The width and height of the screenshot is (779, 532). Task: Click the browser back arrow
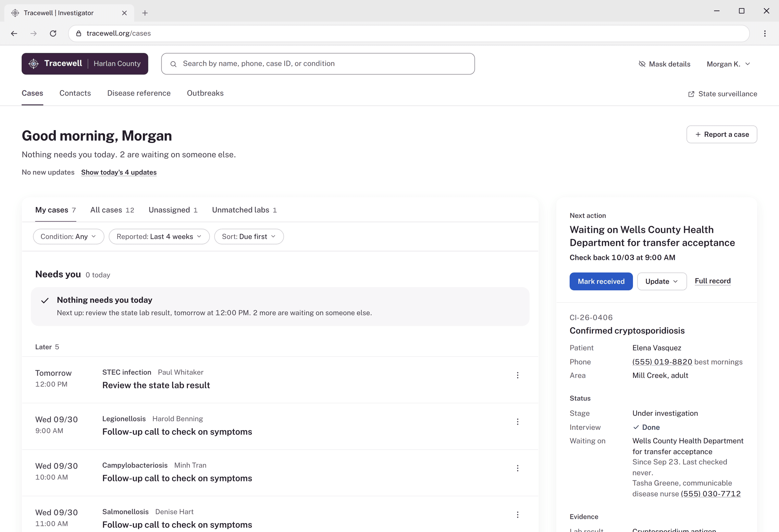pos(14,33)
